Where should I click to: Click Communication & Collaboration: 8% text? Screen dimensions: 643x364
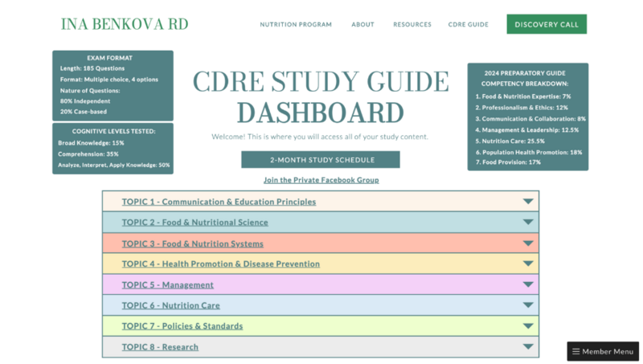pos(530,118)
